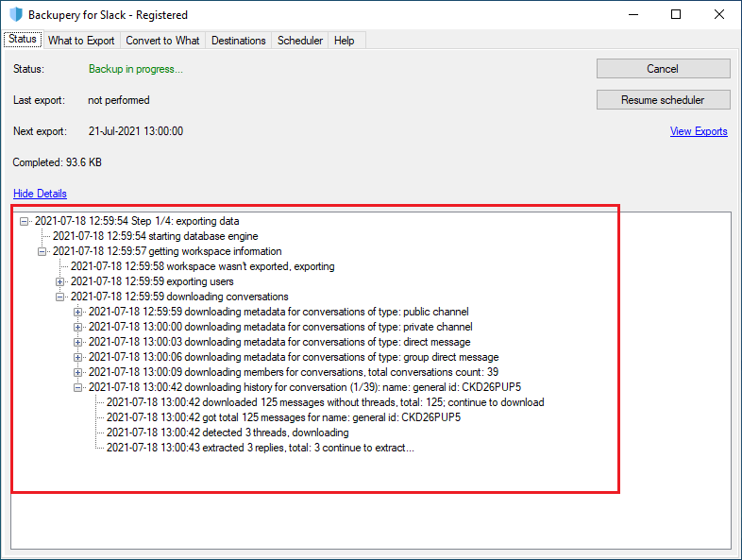Viewport: 742px width, 560px height.
Task: Collapse the 'getting workspace information' node
Action: pos(42,251)
